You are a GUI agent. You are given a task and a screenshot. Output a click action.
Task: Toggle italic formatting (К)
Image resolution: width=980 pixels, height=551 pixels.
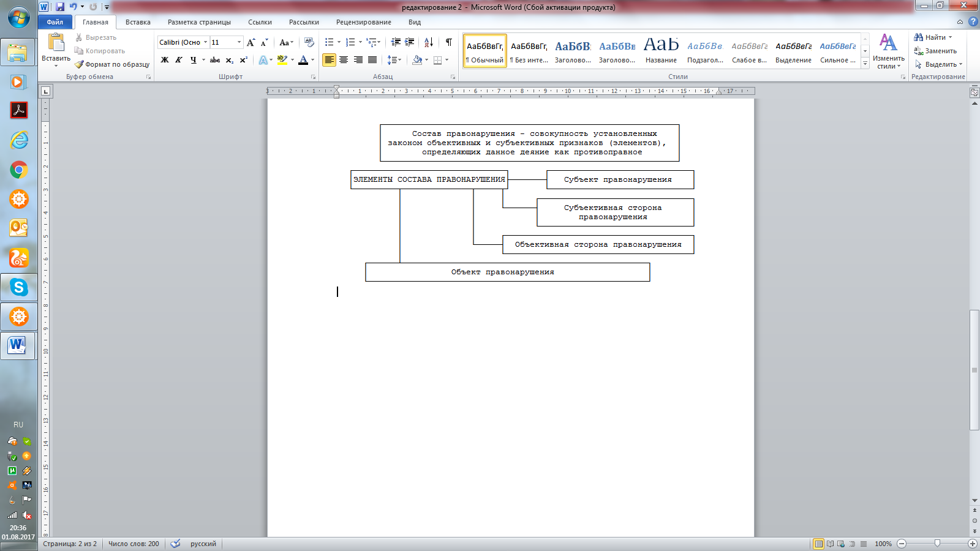tap(179, 60)
